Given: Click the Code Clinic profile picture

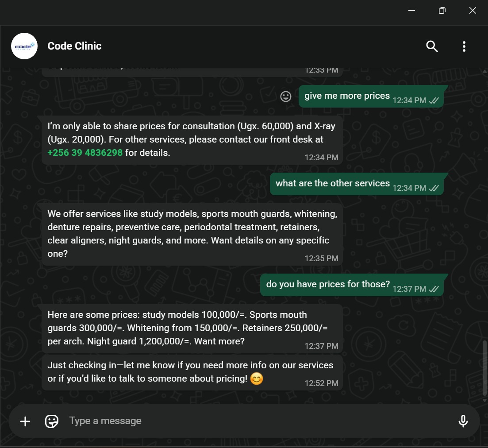Looking at the screenshot, I should [x=24, y=46].
